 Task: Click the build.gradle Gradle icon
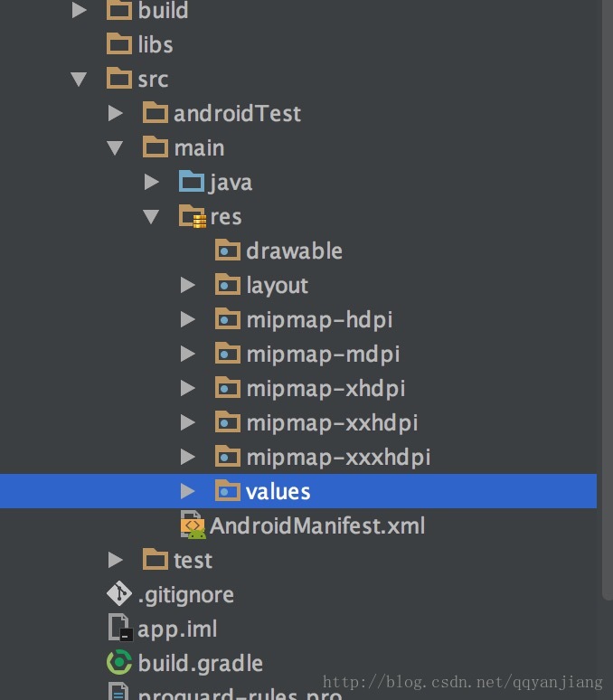(119, 662)
